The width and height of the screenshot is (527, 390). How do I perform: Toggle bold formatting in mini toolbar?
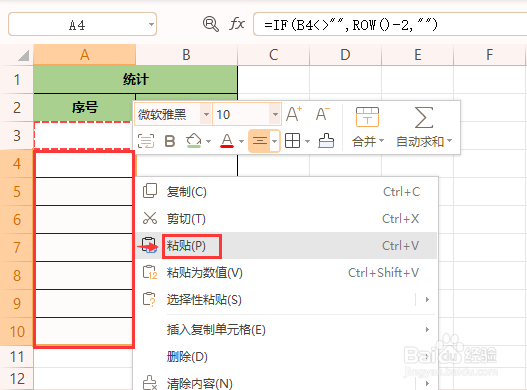coord(170,141)
